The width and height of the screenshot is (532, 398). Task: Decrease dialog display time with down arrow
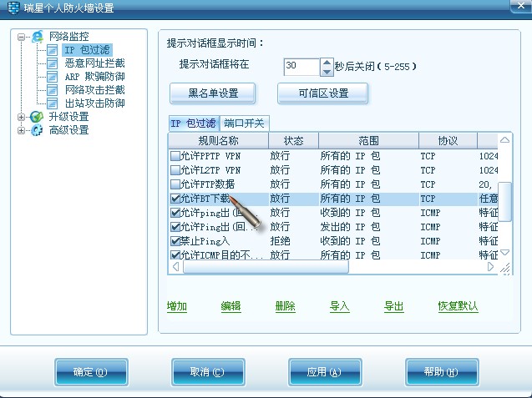click(327, 72)
